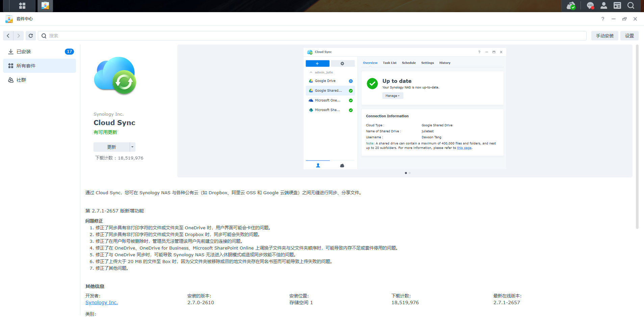This screenshot has height=317, width=644.
Task: Select the second screenshot carousel dot
Action: click(410, 173)
